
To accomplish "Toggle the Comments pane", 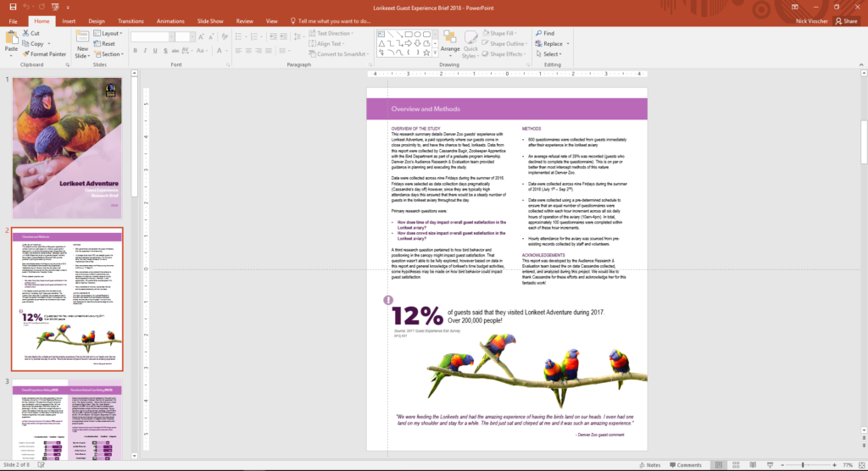I will click(x=685, y=465).
